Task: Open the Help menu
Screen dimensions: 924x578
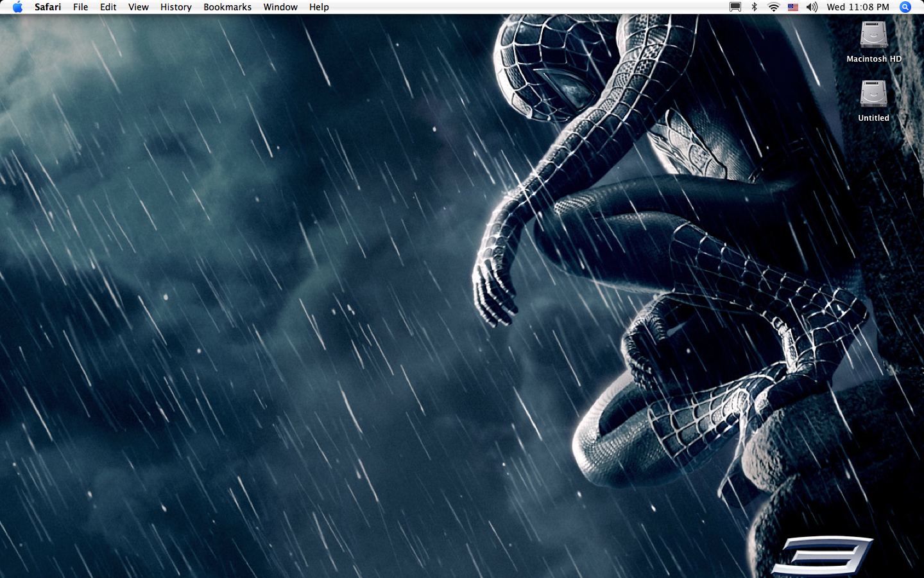Action: [x=319, y=7]
